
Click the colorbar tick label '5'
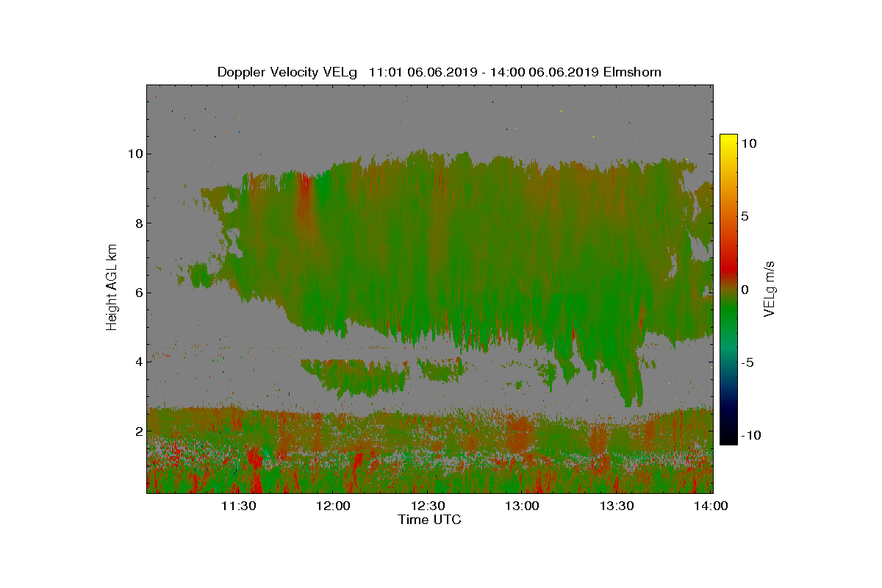tap(744, 217)
